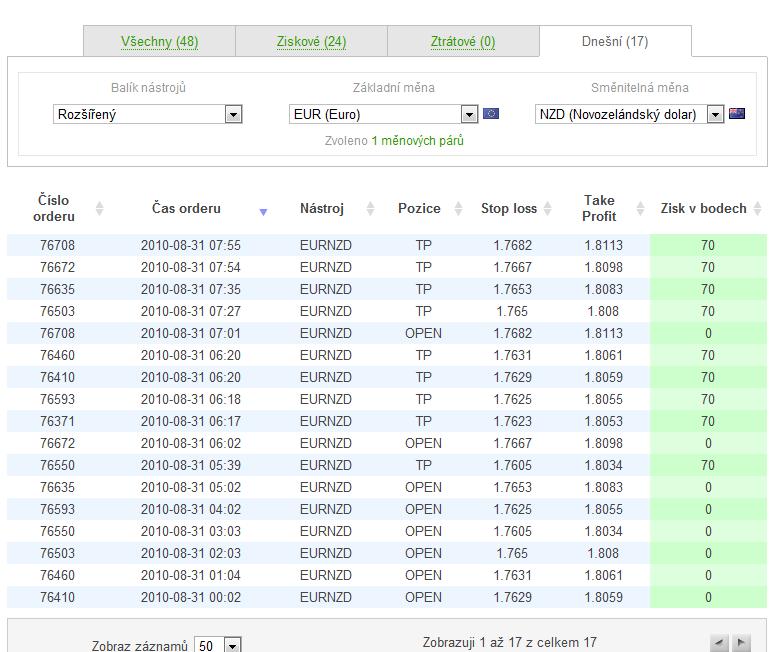
Task: Click time cell 2010-08-31 01:04
Action: 191,575
